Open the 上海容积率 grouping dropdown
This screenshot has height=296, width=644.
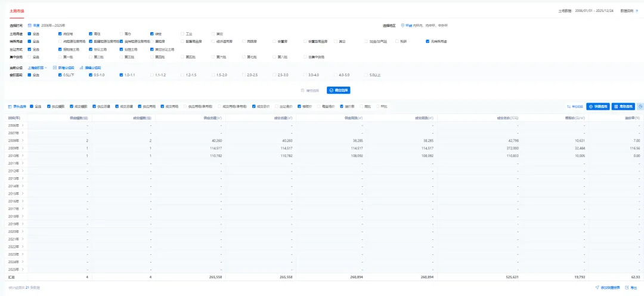pos(38,67)
